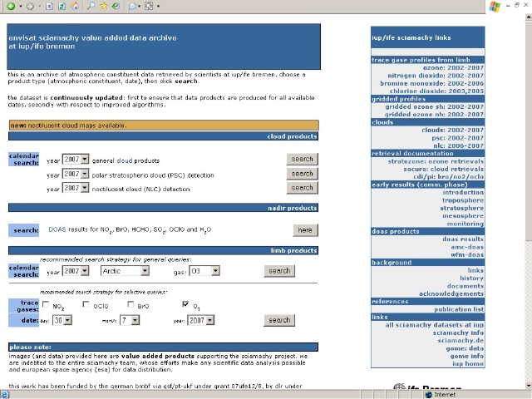Open ozone: 2002-2007 link
The width and height of the screenshot is (532, 399).
(x=453, y=68)
